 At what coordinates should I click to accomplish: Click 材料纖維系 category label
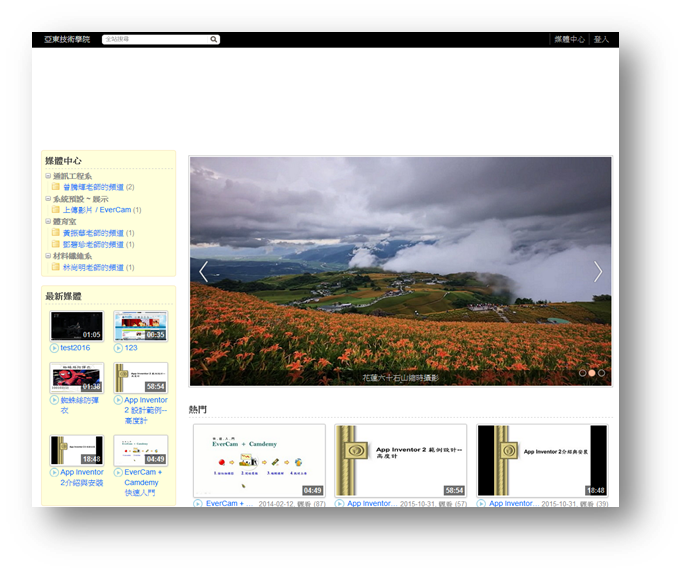click(x=72, y=256)
